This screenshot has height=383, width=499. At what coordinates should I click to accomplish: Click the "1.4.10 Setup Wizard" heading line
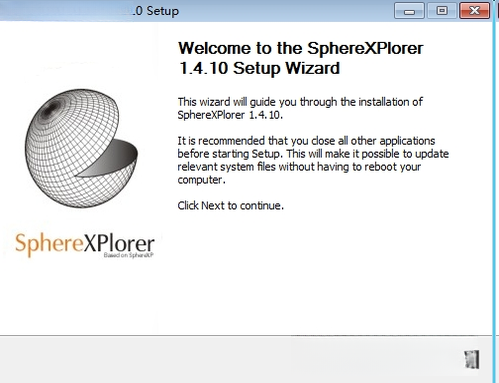coord(259,68)
